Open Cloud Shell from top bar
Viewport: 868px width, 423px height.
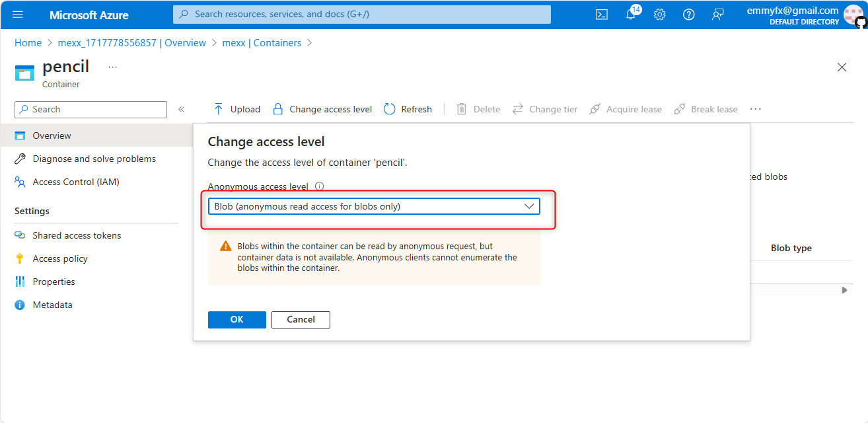pyautogui.click(x=602, y=15)
